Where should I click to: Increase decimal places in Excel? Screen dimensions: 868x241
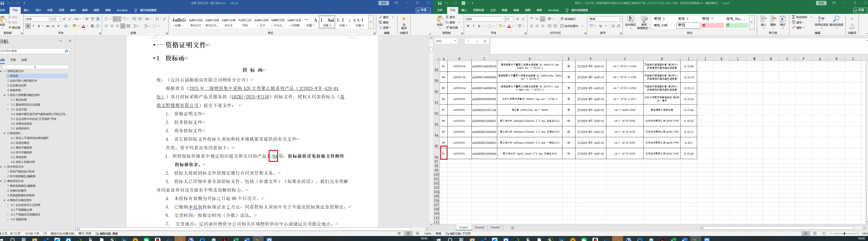pos(613,26)
